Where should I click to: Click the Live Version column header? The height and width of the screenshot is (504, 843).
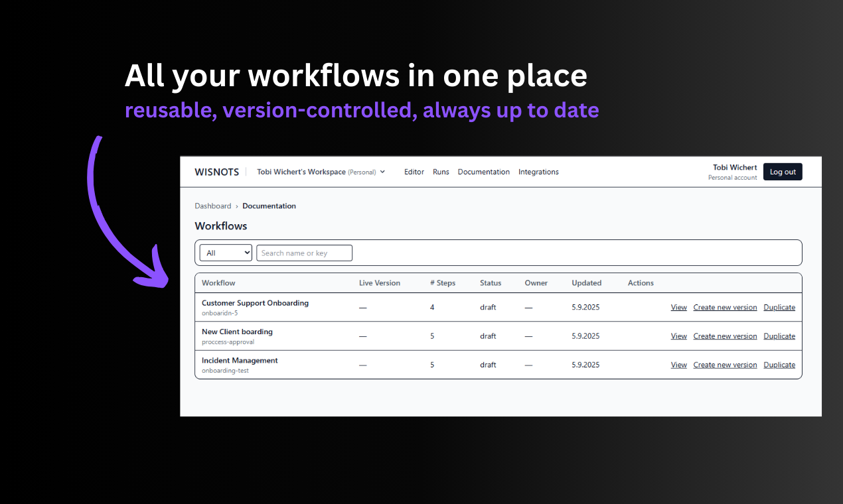coord(380,283)
